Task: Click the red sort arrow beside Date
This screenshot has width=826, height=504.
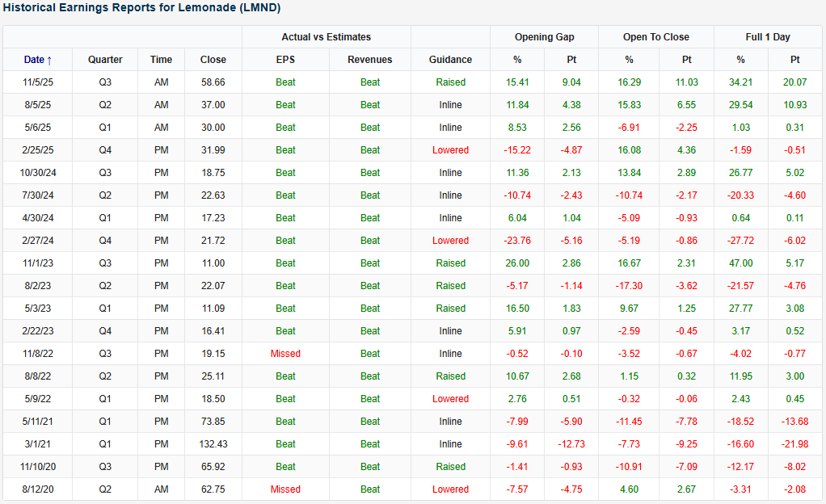Action: pyautogui.click(x=49, y=60)
